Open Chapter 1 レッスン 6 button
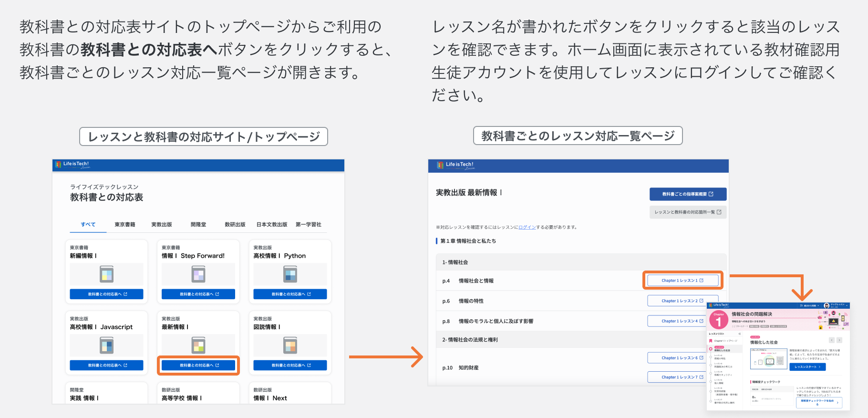 pos(677,358)
